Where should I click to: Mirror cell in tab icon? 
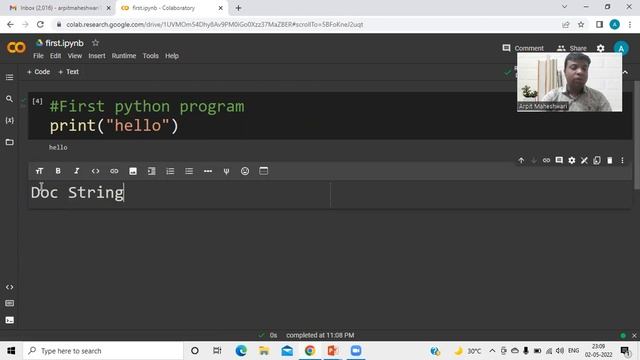597,160
